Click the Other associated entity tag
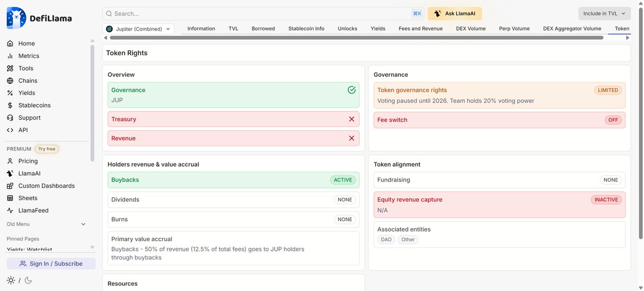 [408, 240]
